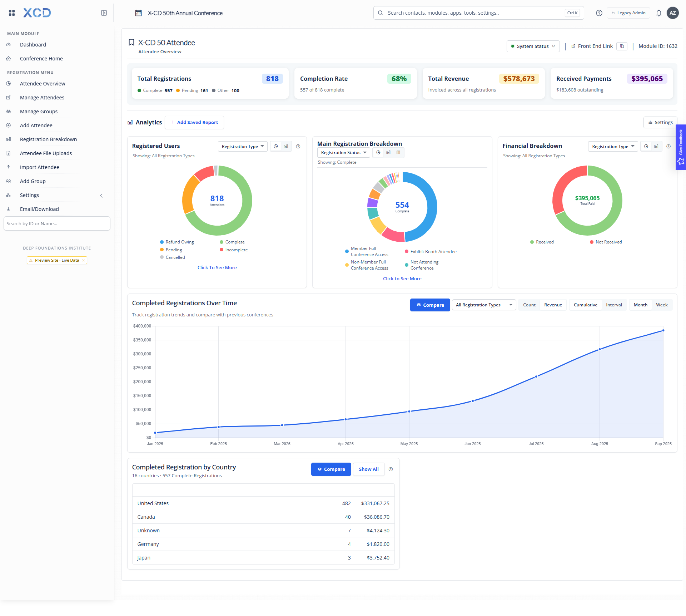Open Settings in the sidebar menu
Viewport: 686px width, 616px height.
click(x=29, y=195)
